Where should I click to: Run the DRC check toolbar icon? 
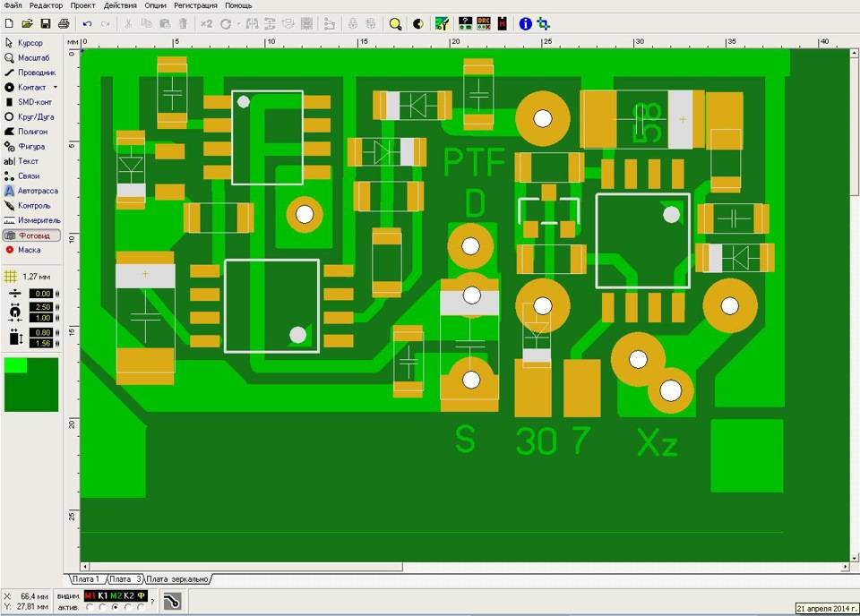pyautogui.click(x=484, y=23)
